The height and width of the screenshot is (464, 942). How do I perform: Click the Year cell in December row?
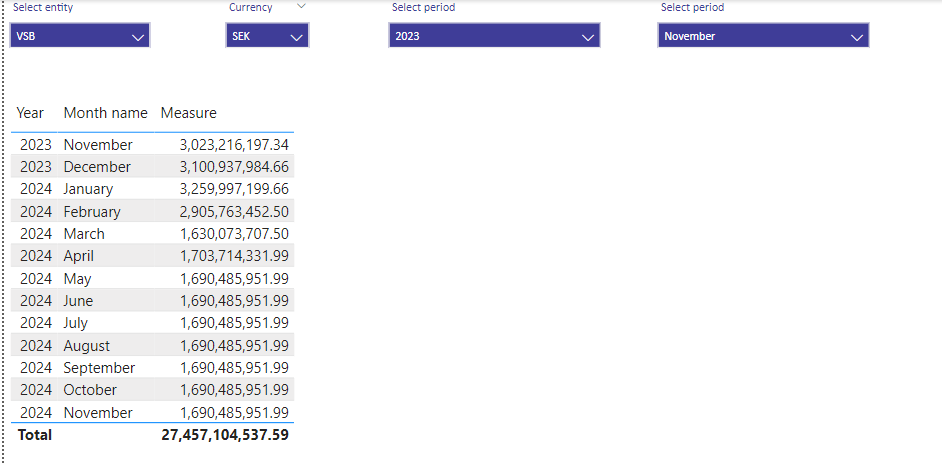36,166
